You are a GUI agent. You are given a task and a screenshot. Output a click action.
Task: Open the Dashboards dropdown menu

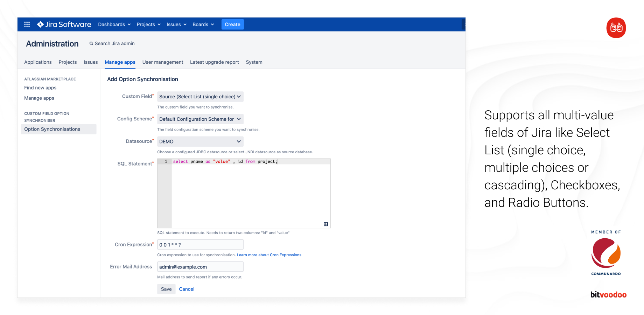pyautogui.click(x=114, y=24)
